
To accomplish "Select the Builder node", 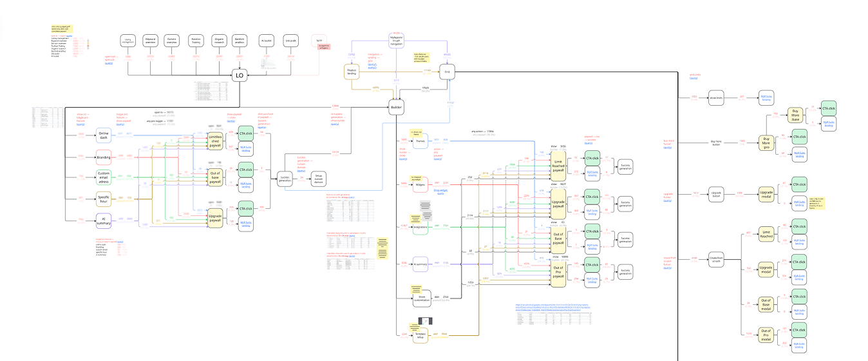I will (396, 108).
